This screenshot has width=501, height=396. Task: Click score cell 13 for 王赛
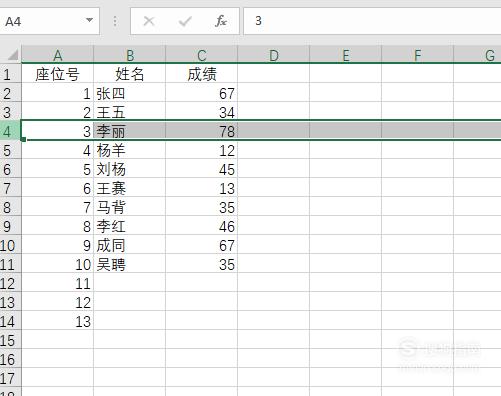point(202,188)
